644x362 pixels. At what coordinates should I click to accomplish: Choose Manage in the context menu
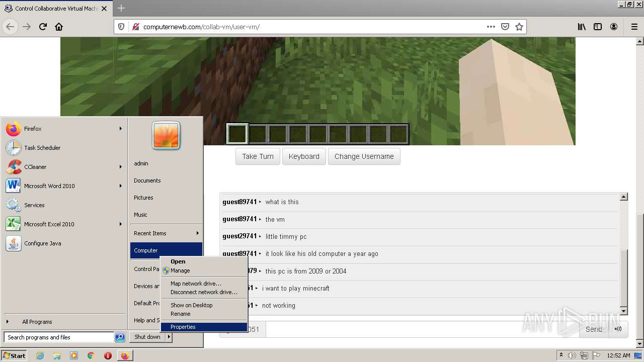click(204, 270)
